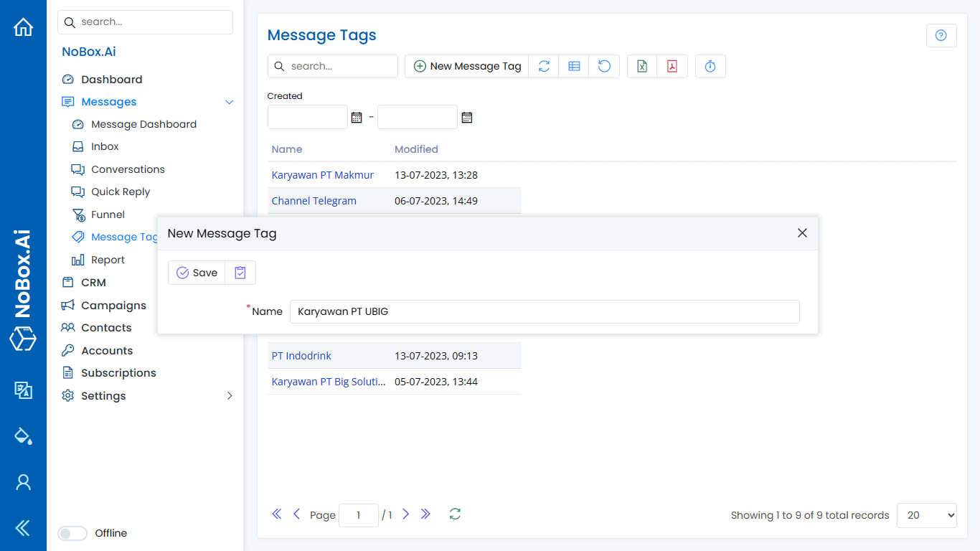Collapse the Messages menu section
The width and height of the screenshot is (980, 551).
tap(230, 102)
